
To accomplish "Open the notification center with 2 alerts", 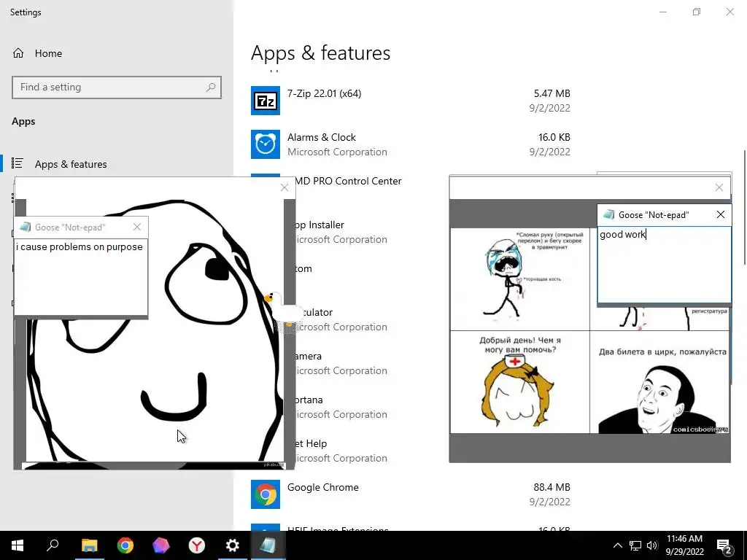I will coord(724,545).
